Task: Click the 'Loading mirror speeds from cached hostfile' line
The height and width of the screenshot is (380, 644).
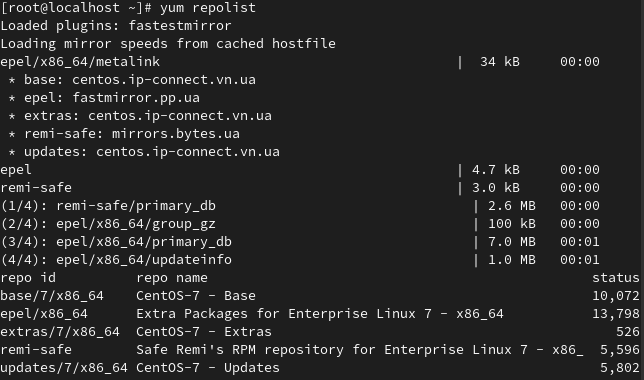Action: tap(168, 44)
